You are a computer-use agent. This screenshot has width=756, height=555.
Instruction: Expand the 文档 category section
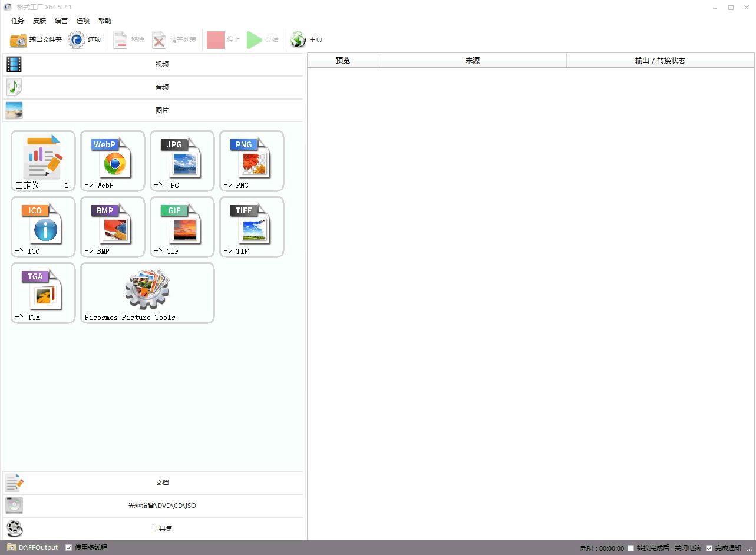pyautogui.click(x=161, y=483)
